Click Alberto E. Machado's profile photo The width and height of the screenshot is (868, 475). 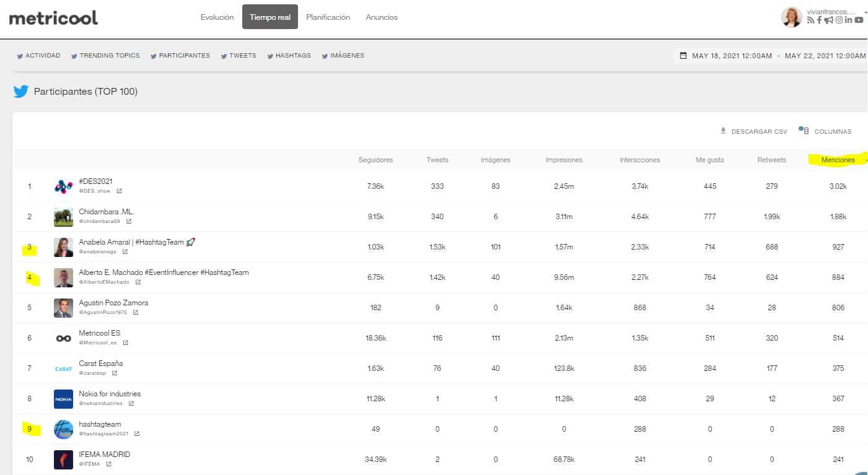click(64, 277)
